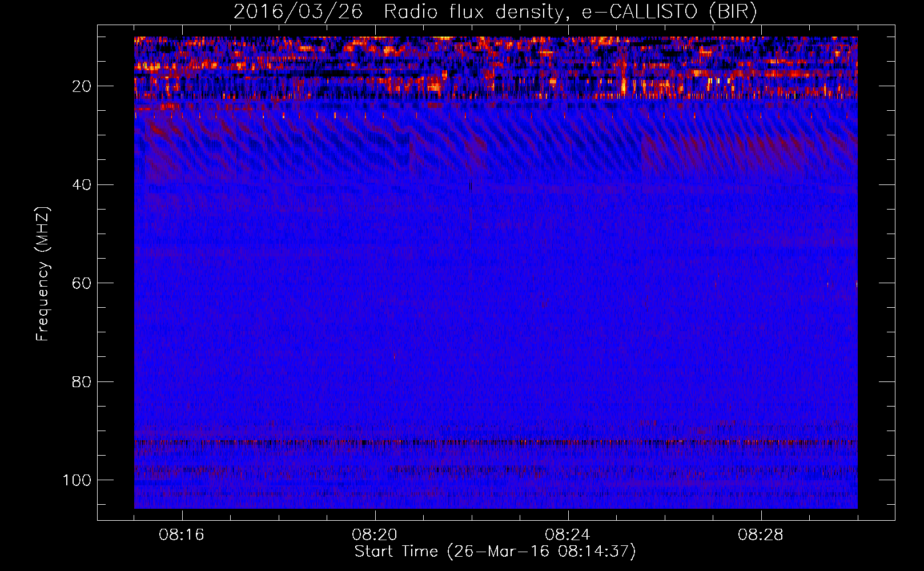Screen dimensions: 924x571
Task: Click the 80 frequency tick label
Action: (82, 382)
